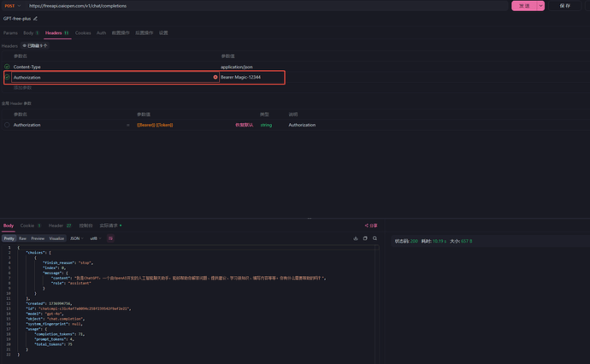This screenshot has height=364, width=590.
Task: Open search in response with magnifier icon
Action: coord(375,238)
